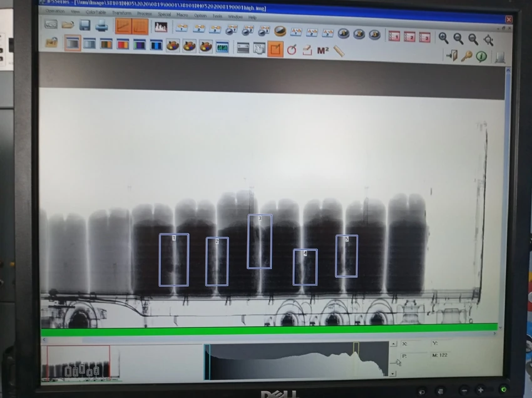
Task: Open the Transform menu
Action: pos(121,13)
